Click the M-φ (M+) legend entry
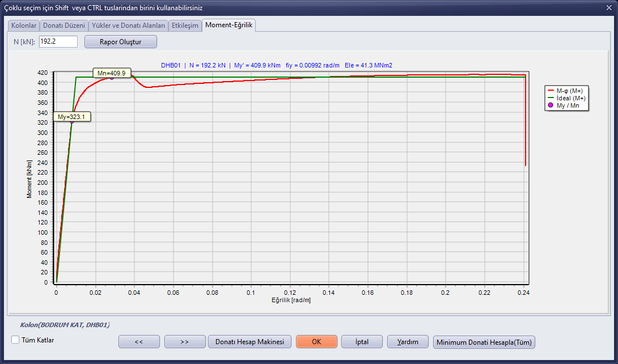Image resolution: width=618 pixels, height=364 pixels. click(566, 91)
